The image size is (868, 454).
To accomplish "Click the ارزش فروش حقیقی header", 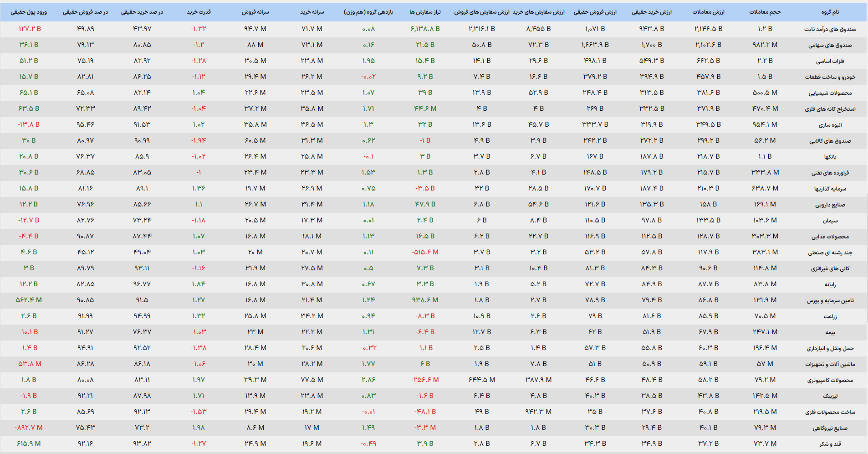I will tap(595, 12).
